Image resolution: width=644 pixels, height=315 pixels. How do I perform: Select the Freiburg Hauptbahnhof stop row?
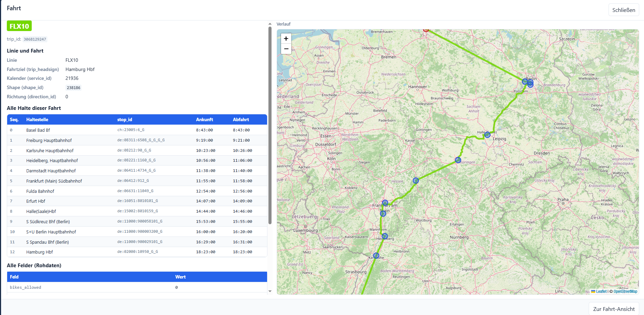click(x=137, y=140)
